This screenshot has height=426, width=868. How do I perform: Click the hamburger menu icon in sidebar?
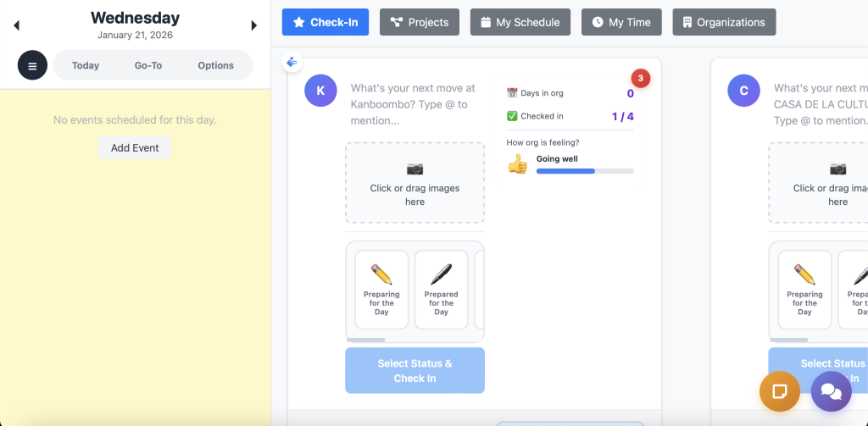[x=32, y=65]
